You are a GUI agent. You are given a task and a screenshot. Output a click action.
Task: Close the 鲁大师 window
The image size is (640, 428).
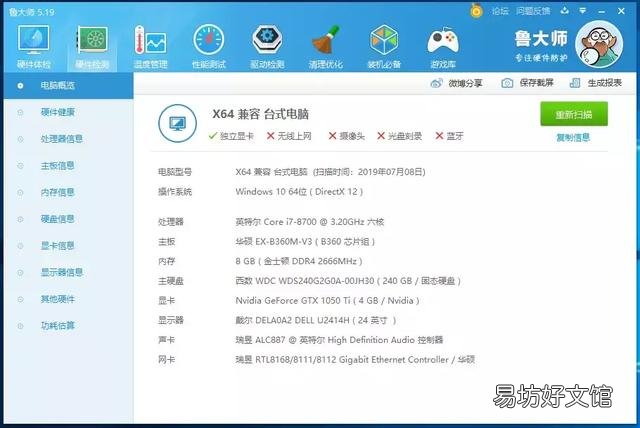(621, 11)
